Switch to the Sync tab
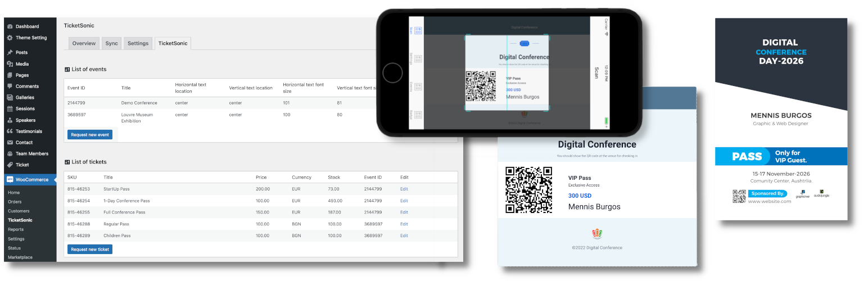The width and height of the screenshot is (868, 281). 111,43
